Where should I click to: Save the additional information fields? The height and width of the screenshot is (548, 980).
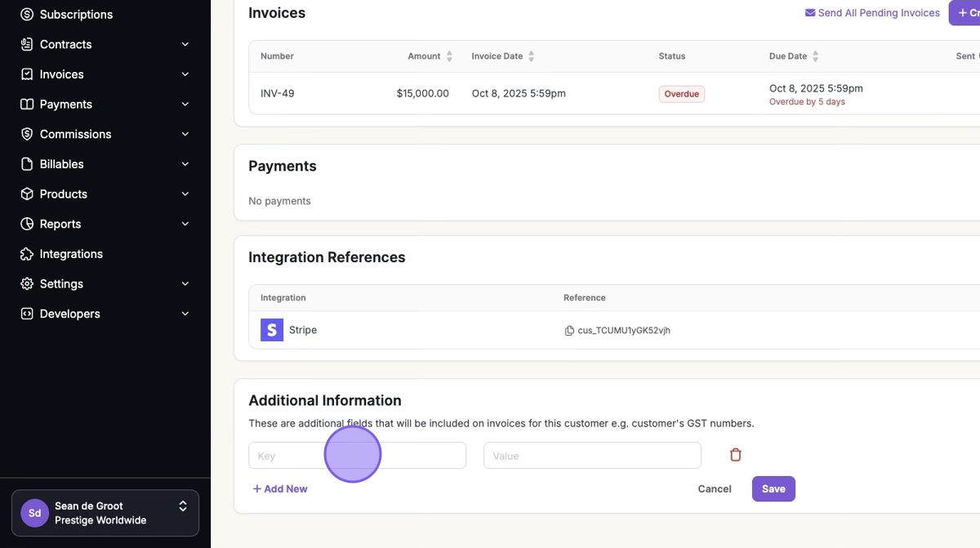pos(773,489)
